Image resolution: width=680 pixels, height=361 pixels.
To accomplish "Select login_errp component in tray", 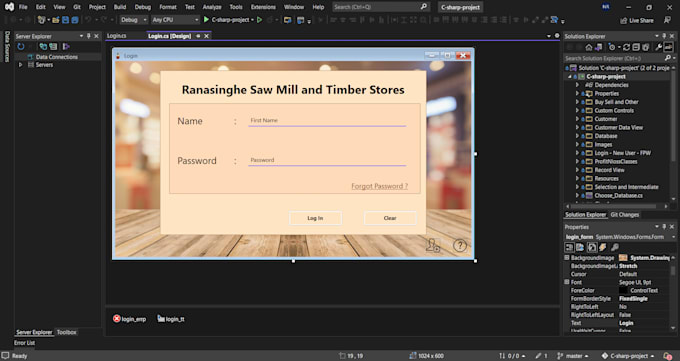I will (129, 319).
